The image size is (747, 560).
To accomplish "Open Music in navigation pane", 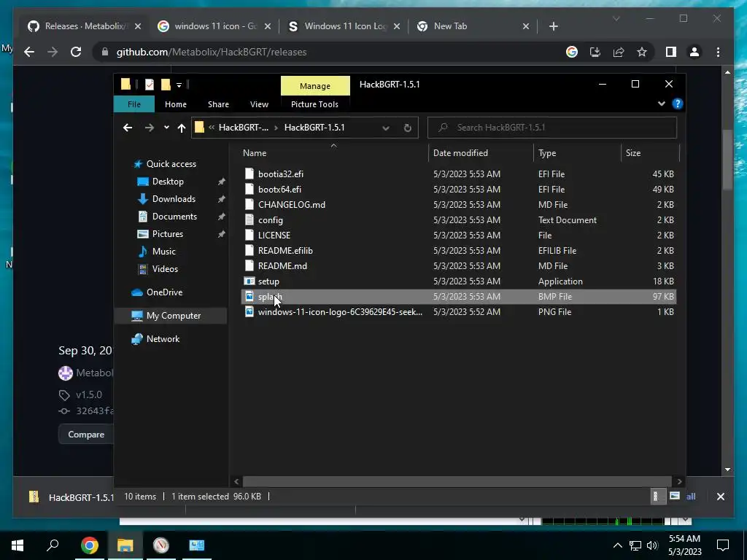I will (x=163, y=252).
